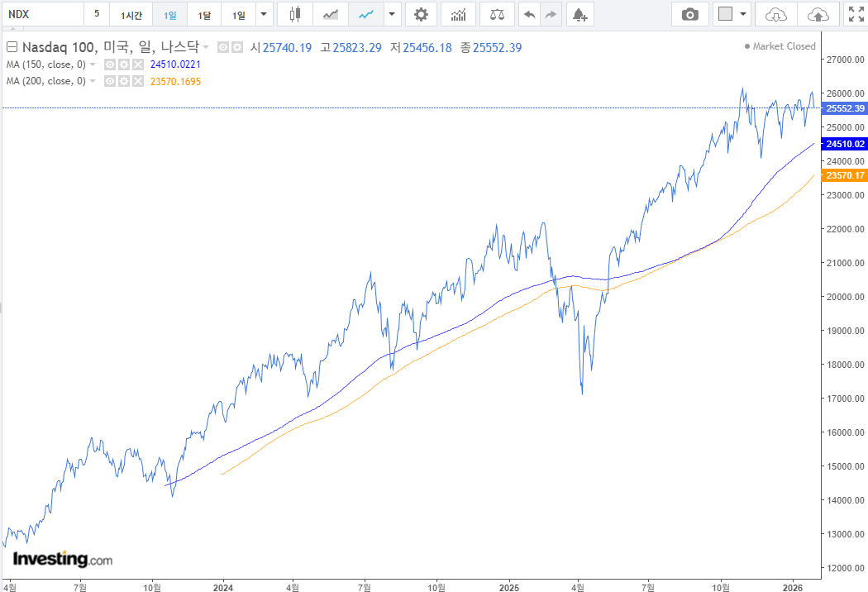Click the square layout swatch button

pyautogui.click(x=725, y=14)
